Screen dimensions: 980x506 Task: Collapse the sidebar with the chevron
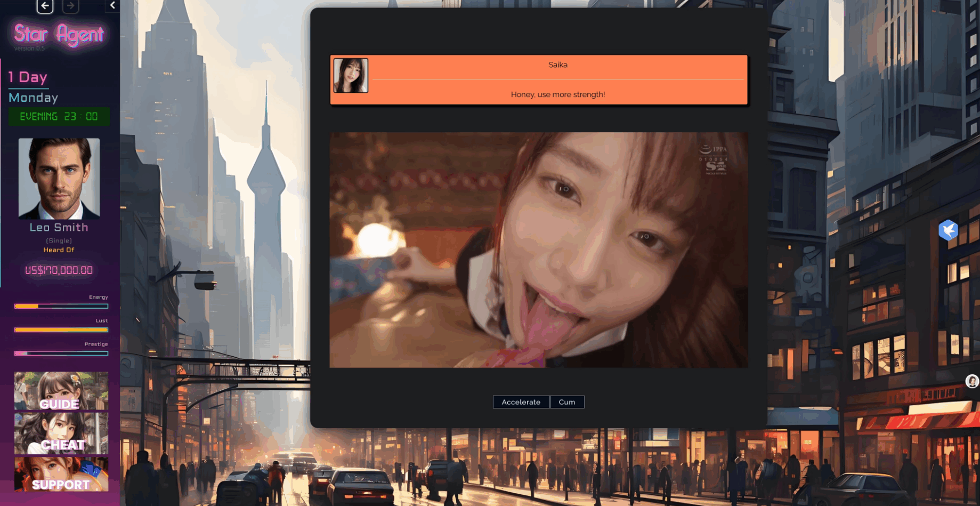[x=112, y=5]
